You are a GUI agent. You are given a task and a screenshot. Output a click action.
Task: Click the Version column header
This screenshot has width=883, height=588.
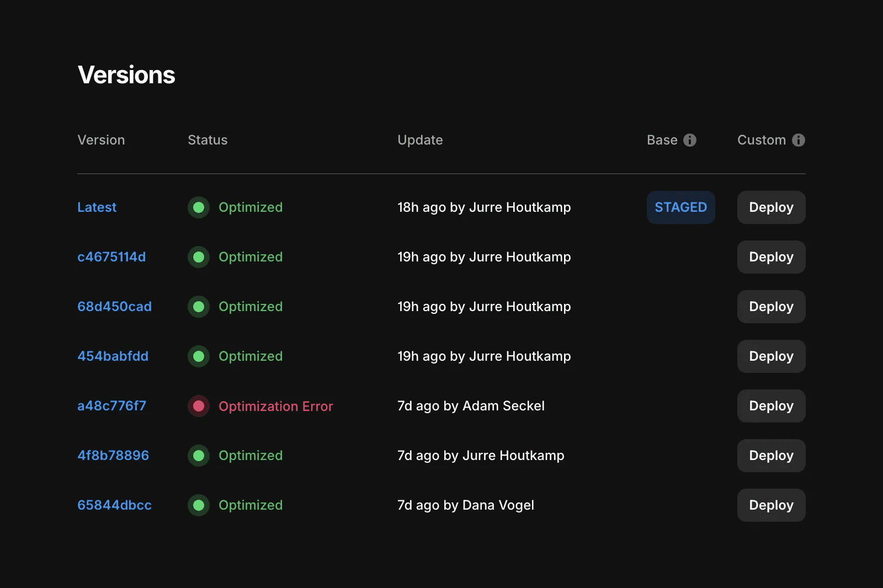pos(101,140)
